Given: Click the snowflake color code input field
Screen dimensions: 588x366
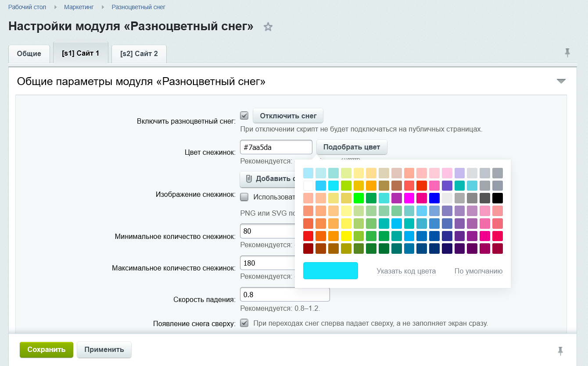Looking at the screenshot, I should click(276, 147).
